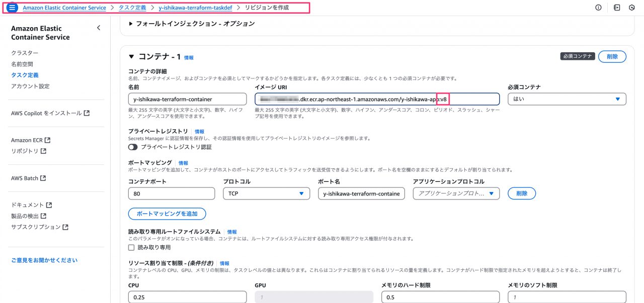Open サブスクリプション sidebar link
The width and height of the screenshot is (644, 303).
point(36,227)
